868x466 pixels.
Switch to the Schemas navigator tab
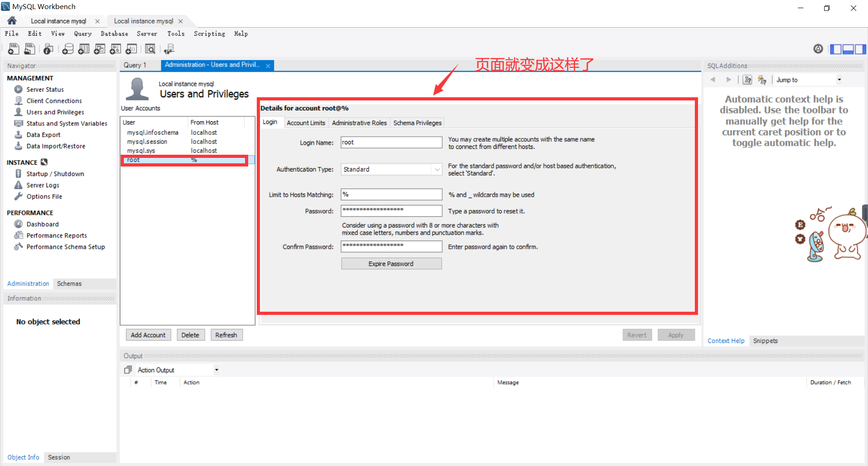tap(69, 284)
